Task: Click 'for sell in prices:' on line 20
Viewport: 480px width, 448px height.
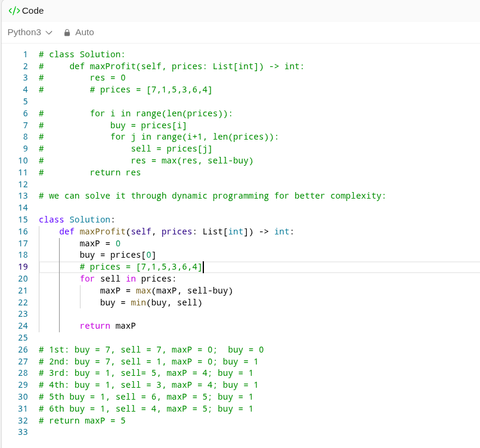Action: (128, 279)
